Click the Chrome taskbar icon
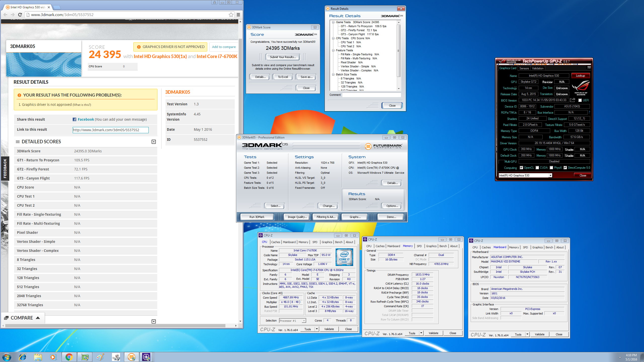Screen dimensions: 644x362 [x=69, y=357]
